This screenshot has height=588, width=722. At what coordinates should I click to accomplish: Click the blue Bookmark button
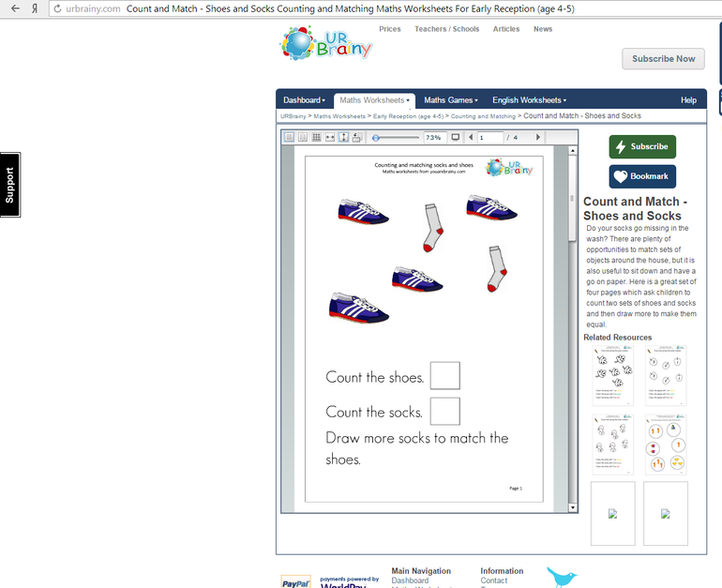tap(642, 176)
